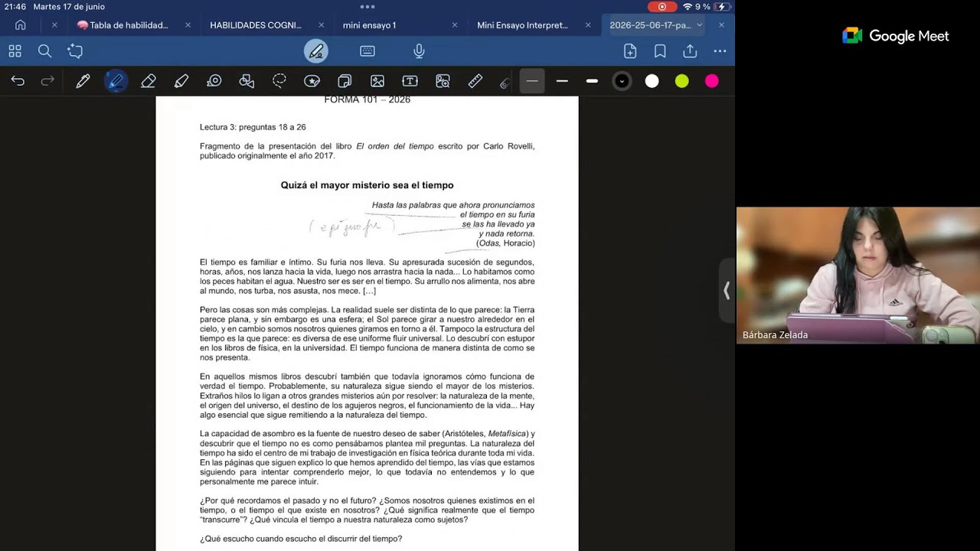This screenshot has height=551, width=980.
Task: Open the share and export icon
Action: [x=690, y=51]
